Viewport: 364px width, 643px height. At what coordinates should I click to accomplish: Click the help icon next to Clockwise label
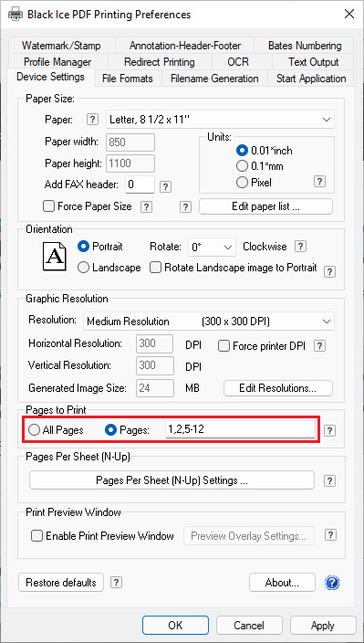[x=301, y=247]
